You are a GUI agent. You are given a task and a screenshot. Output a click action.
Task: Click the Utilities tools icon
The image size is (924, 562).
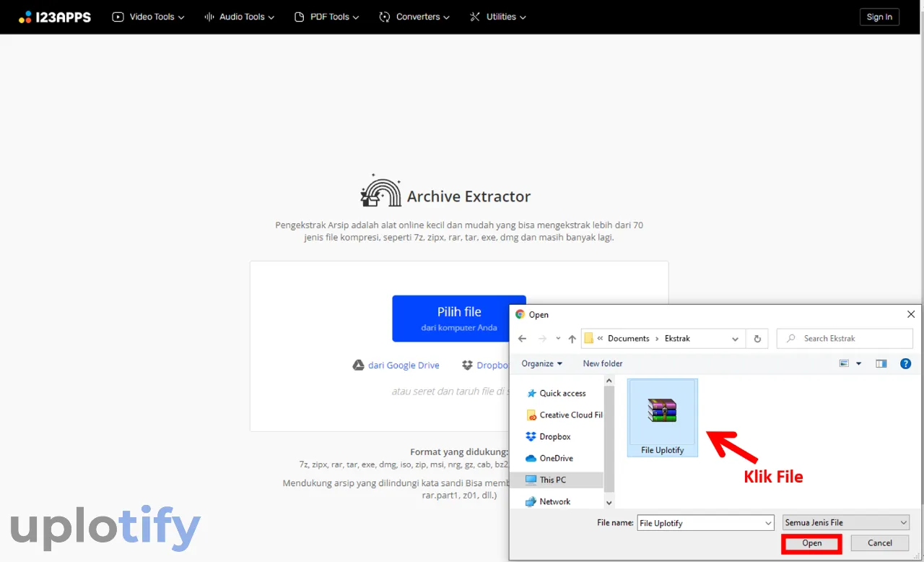(x=475, y=17)
